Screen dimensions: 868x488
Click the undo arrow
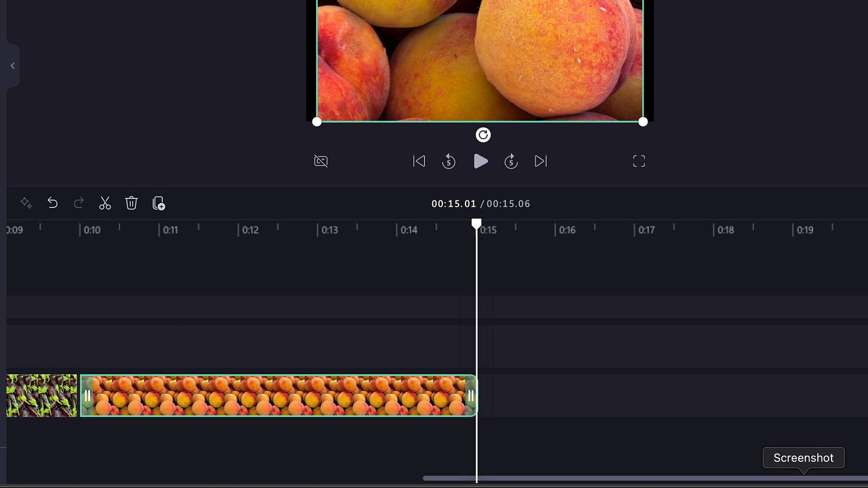pos(52,203)
